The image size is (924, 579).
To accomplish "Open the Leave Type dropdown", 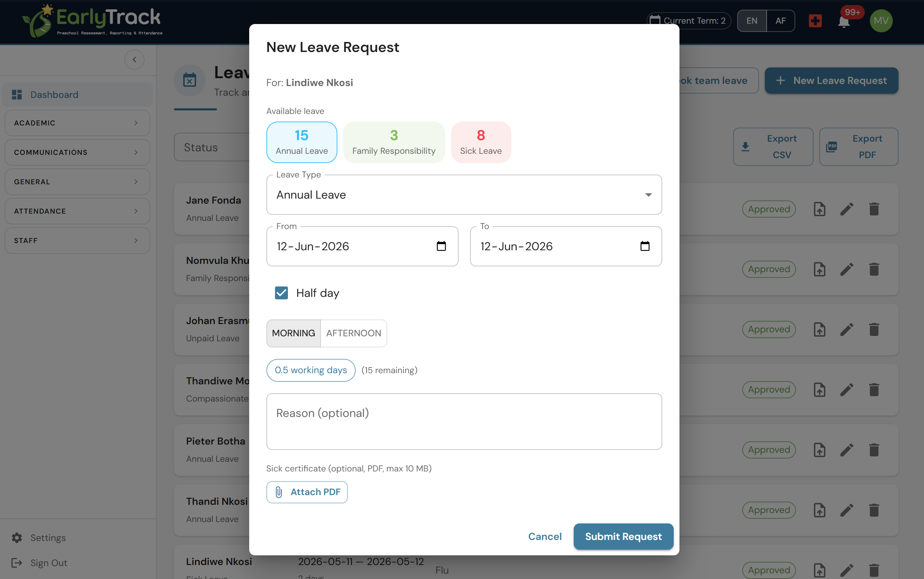I will tap(464, 195).
